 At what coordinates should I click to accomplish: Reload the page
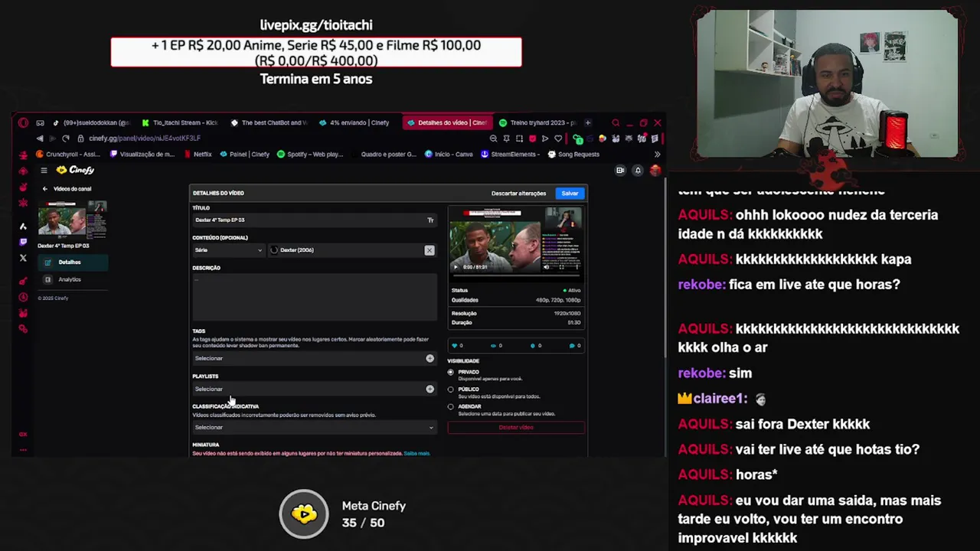[x=66, y=139]
